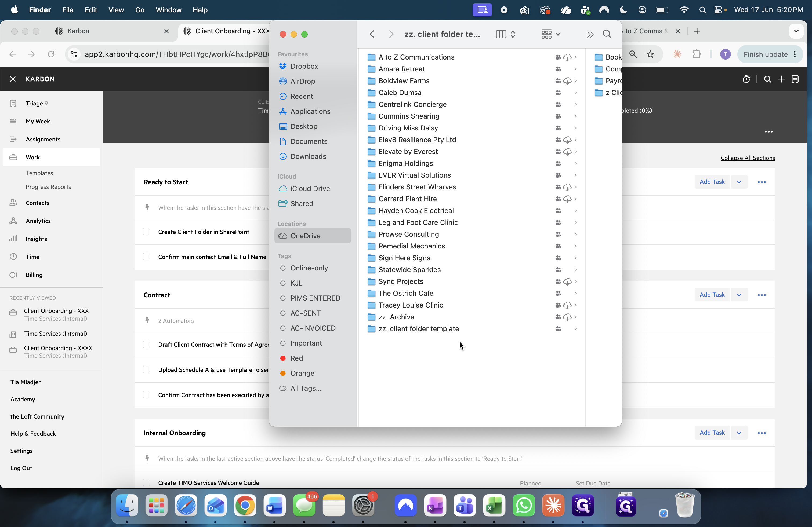Click Finder search magnifier icon
This screenshot has height=527, width=812.
pyautogui.click(x=607, y=34)
